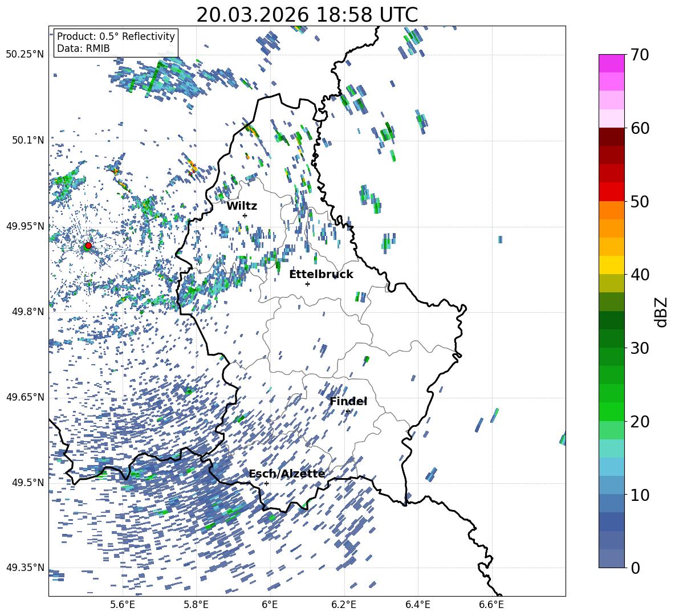
Task: Click the cross marker below Wiltz
Action: pos(245,215)
